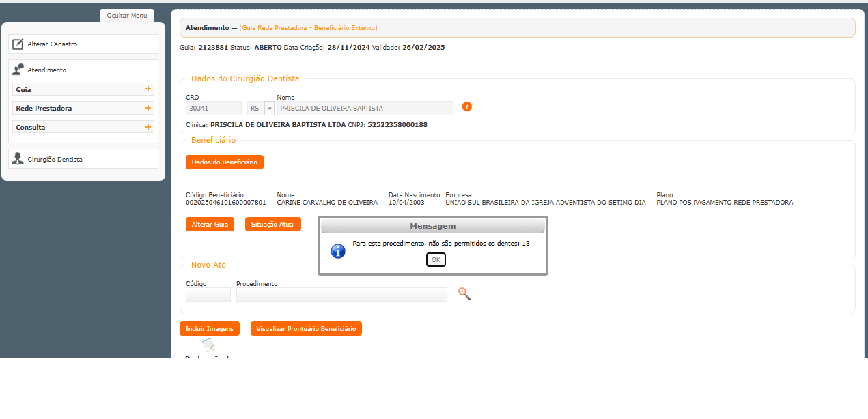Click CNPJ value 52522358000188

pyautogui.click(x=397, y=125)
